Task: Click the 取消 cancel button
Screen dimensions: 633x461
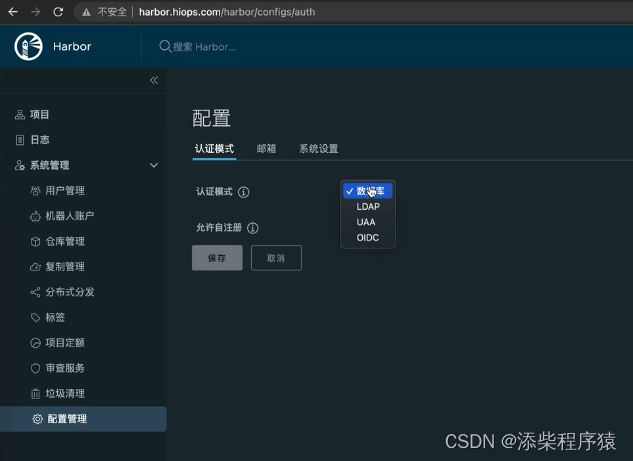Action: point(276,258)
